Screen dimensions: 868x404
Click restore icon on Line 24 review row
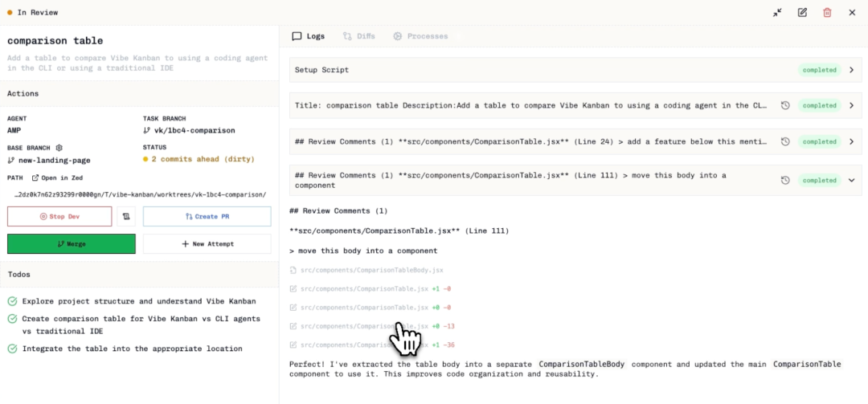tap(785, 141)
